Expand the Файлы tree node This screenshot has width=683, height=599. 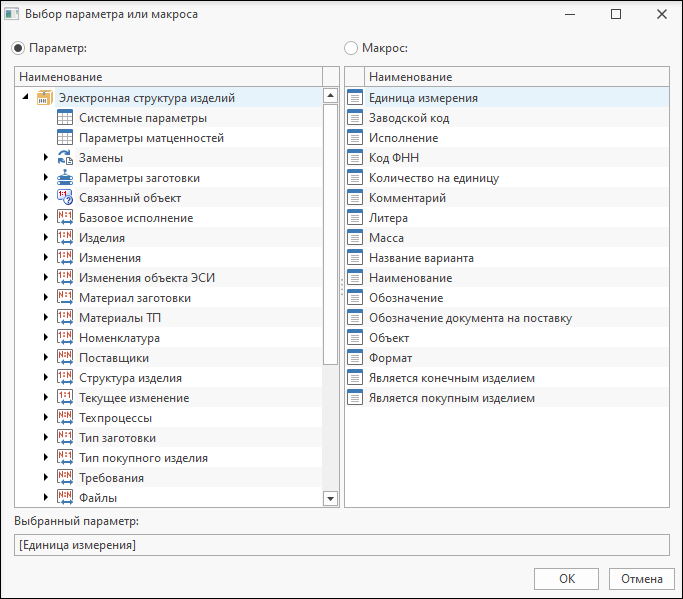[46, 498]
